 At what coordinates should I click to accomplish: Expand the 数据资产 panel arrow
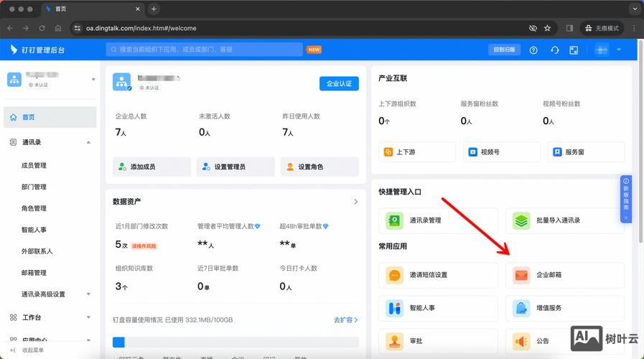point(355,202)
